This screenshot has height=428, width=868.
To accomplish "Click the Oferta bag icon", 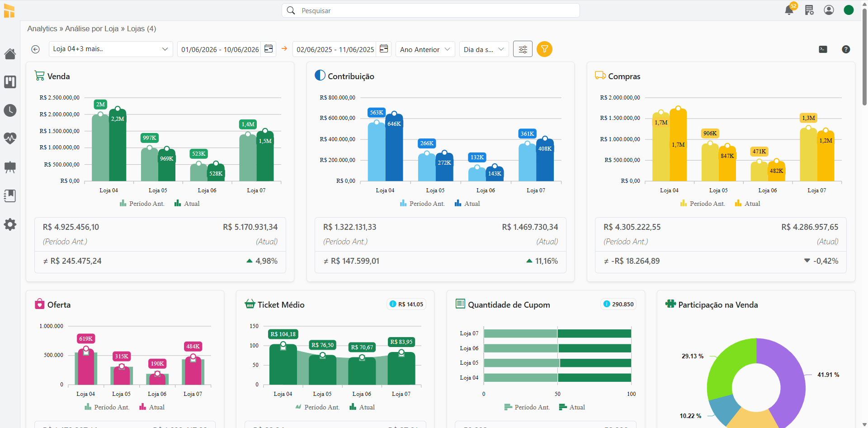I will (40, 304).
